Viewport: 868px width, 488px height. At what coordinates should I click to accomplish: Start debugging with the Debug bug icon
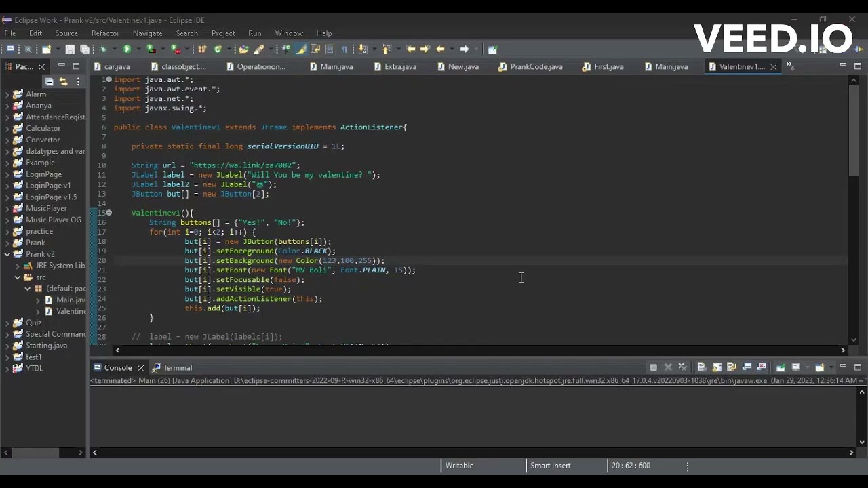click(102, 49)
